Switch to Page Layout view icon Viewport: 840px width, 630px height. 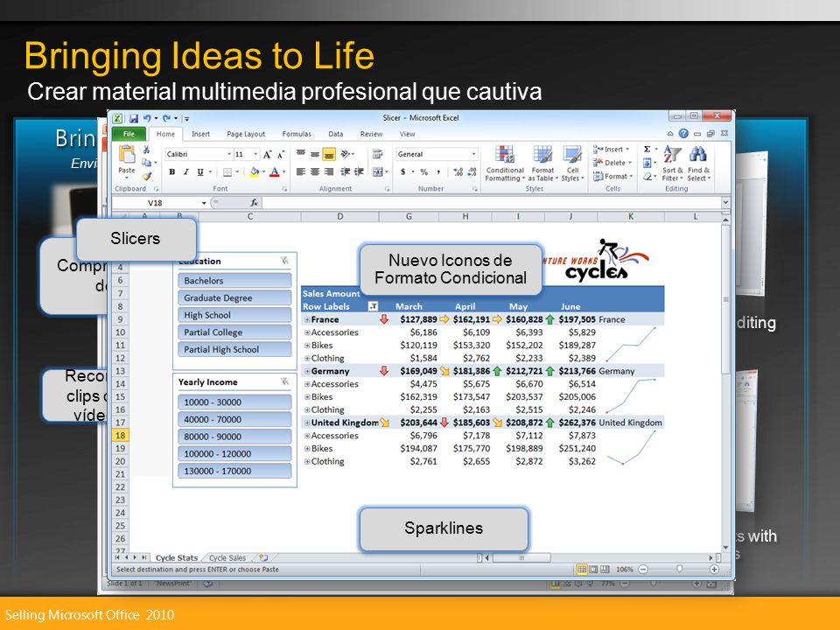click(593, 569)
